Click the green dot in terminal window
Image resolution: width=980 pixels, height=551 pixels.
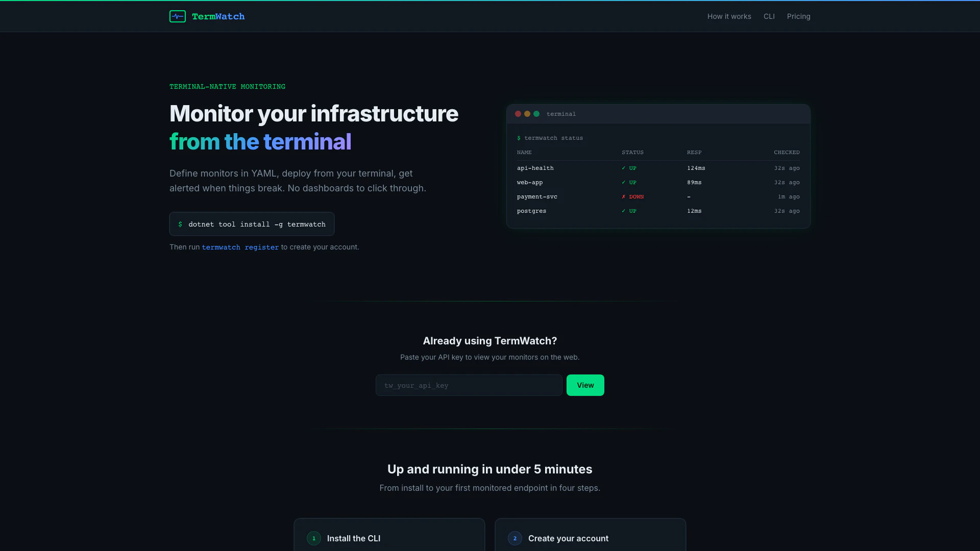pyautogui.click(x=536, y=114)
